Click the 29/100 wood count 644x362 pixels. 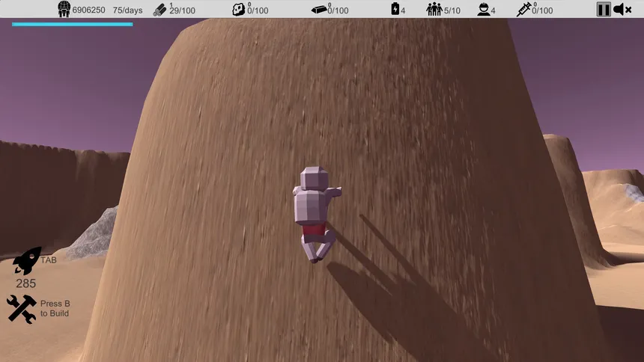coord(183,10)
